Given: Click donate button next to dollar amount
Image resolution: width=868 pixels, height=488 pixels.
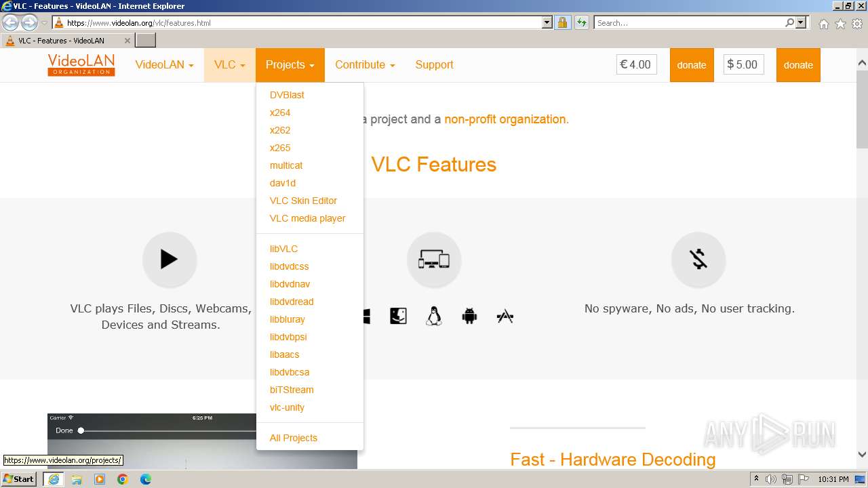Looking at the screenshot, I should [798, 65].
